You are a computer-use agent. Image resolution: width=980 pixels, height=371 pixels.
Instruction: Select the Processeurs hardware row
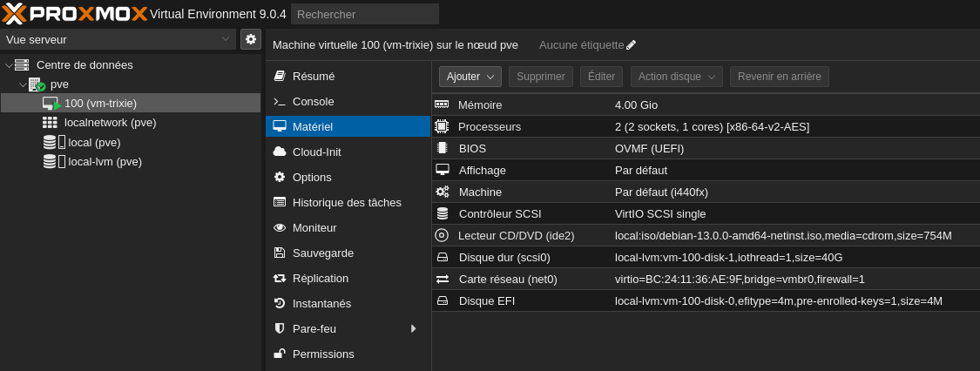706,127
